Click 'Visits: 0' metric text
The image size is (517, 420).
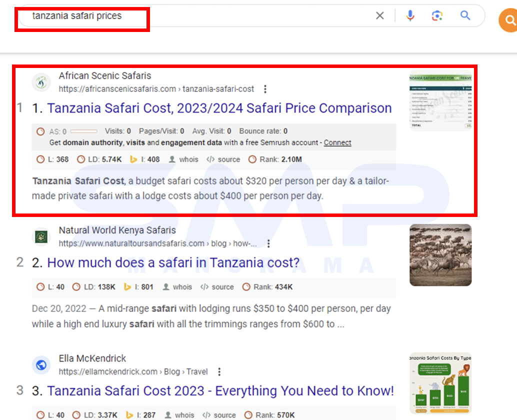pos(117,131)
